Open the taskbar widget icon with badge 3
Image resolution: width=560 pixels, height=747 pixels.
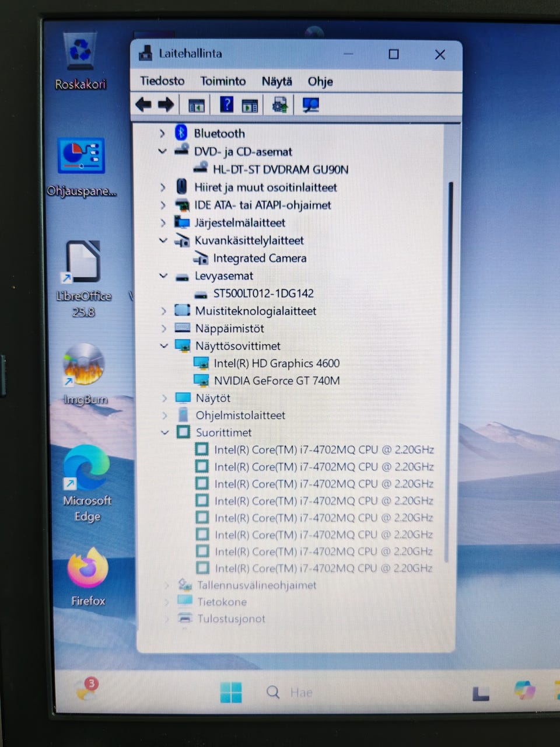(87, 689)
